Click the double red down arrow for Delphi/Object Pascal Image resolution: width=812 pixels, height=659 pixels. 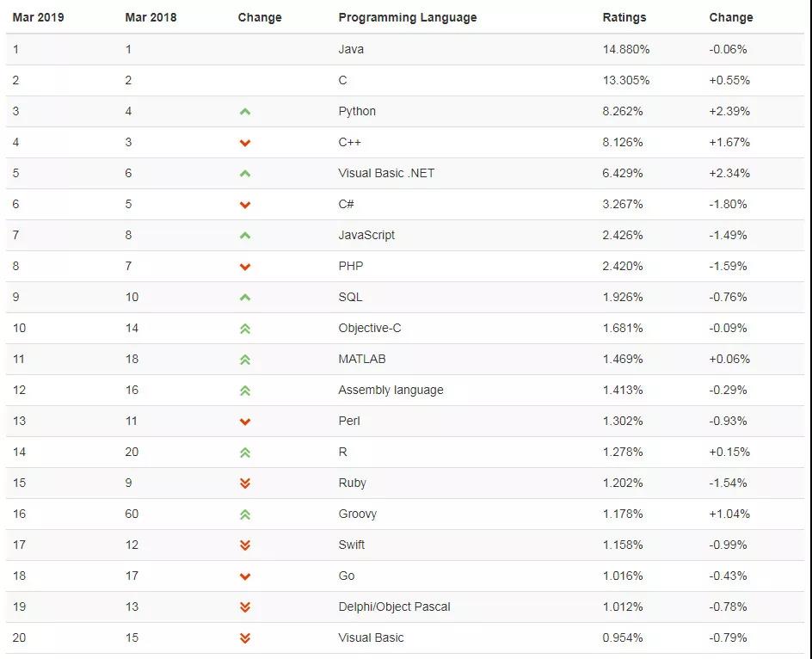245,607
